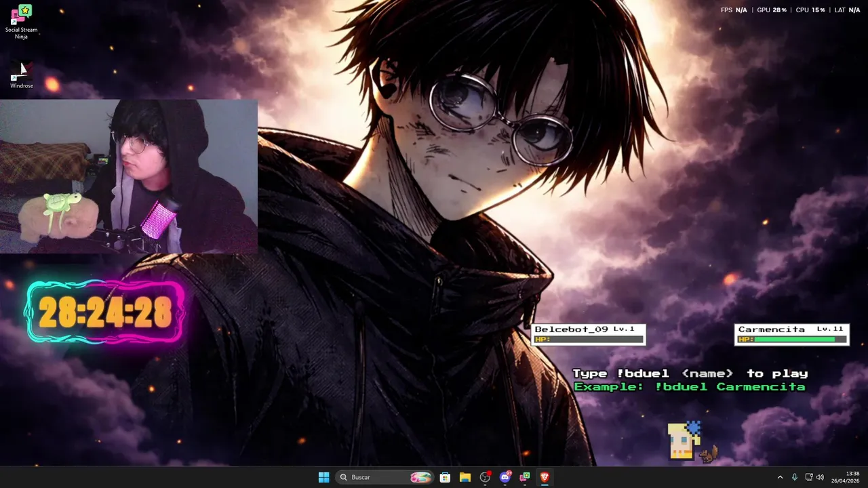
Task: Click the GPU 28% overlay stat
Action: [x=772, y=10]
